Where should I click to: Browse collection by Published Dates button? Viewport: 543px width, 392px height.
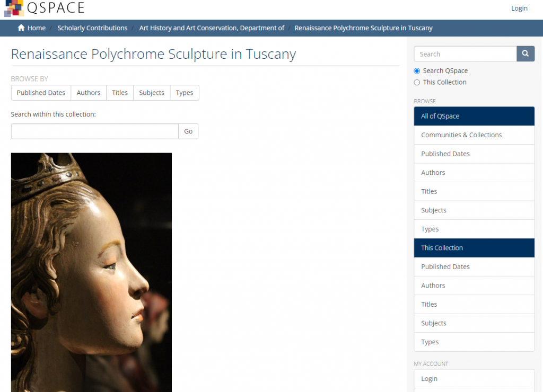[x=41, y=93]
